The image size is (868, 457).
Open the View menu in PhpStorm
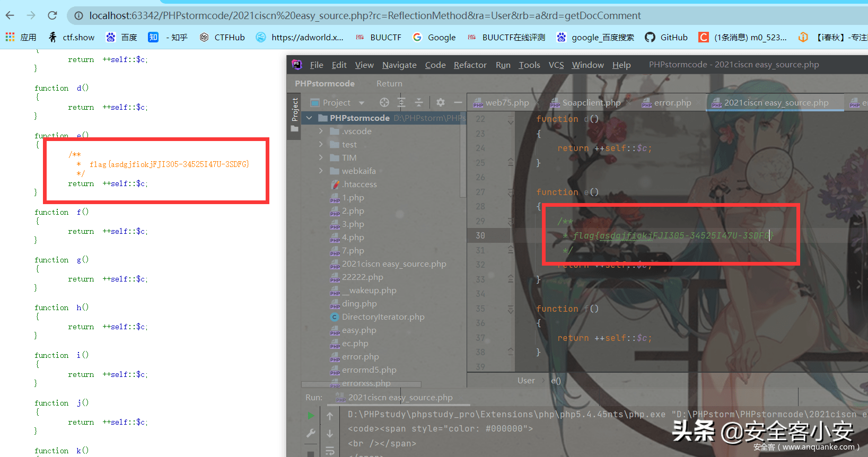coord(364,65)
